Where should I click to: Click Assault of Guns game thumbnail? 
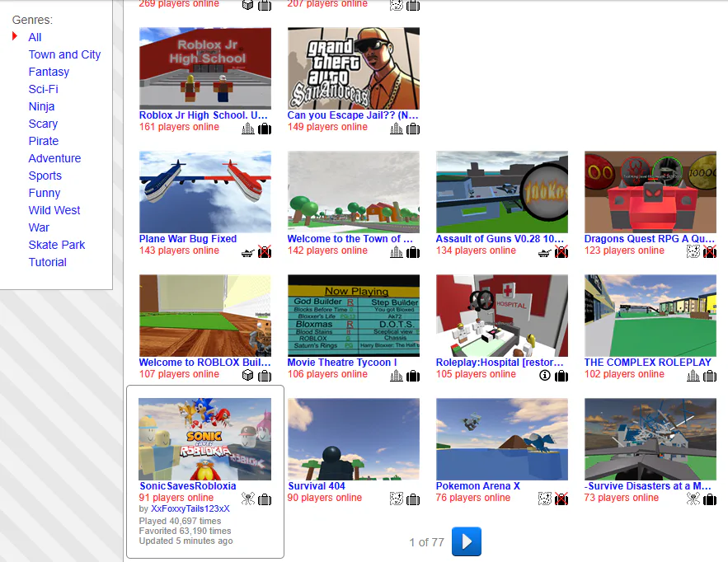click(502, 192)
